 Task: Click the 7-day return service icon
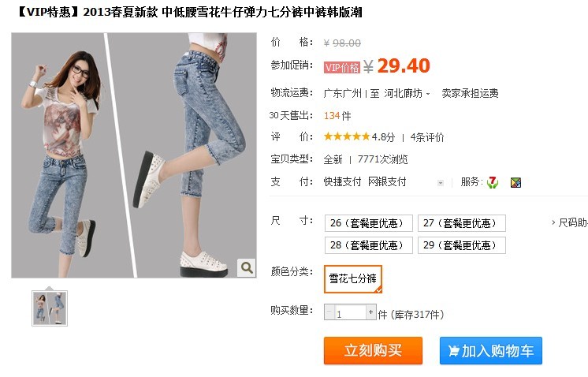[x=493, y=183]
